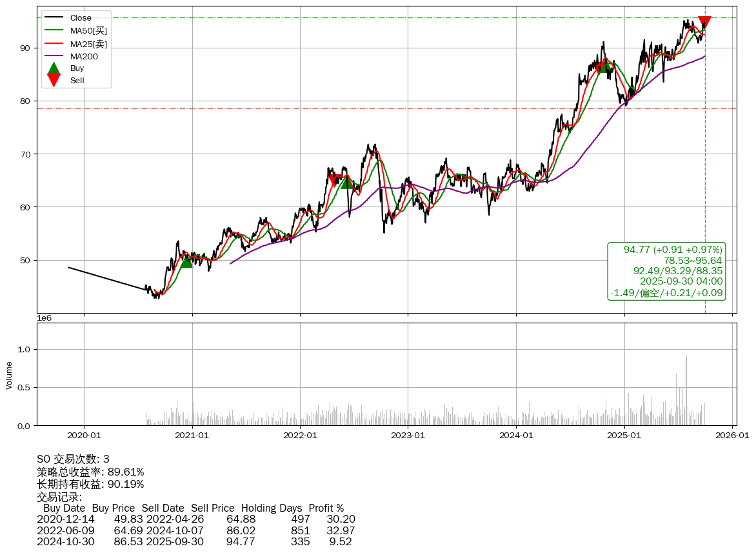Click the 策略总收益率 89.61% text
This screenshot has height=553, width=756.
click(90, 472)
